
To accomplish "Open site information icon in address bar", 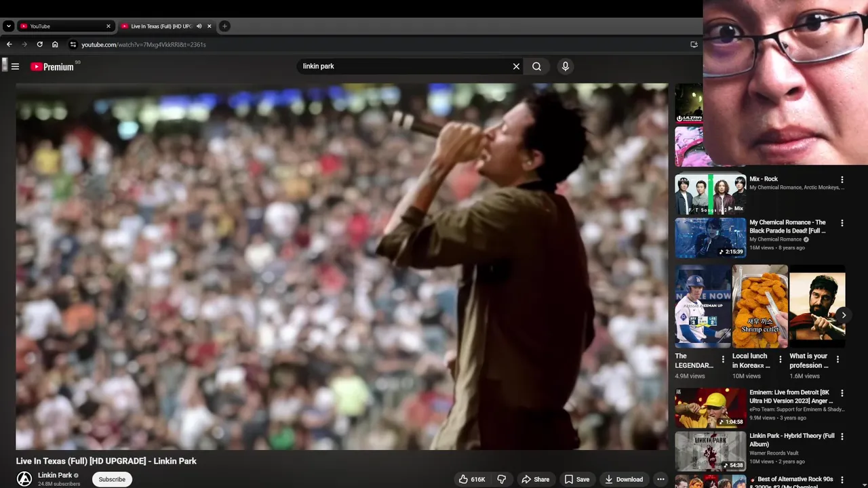I will pyautogui.click(x=73, y=45).
